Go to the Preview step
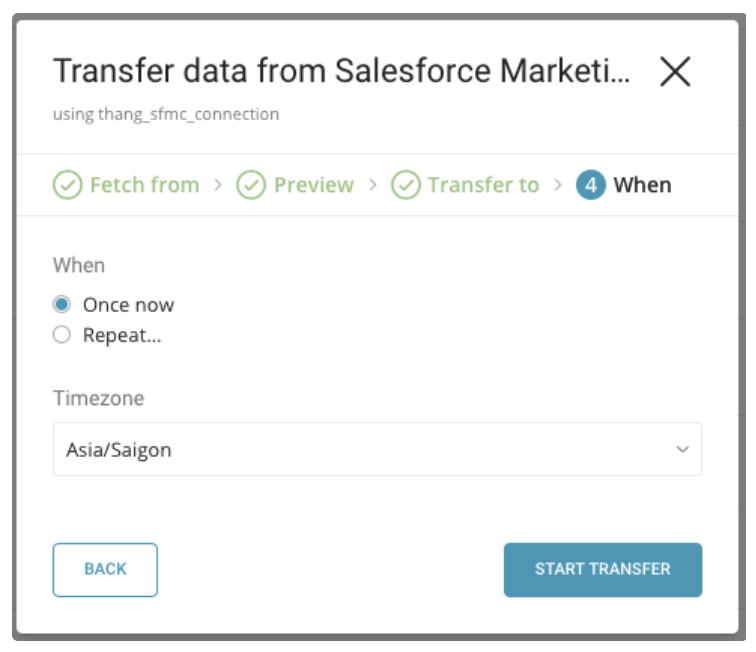The image size is (756, 652). [313, 185]
